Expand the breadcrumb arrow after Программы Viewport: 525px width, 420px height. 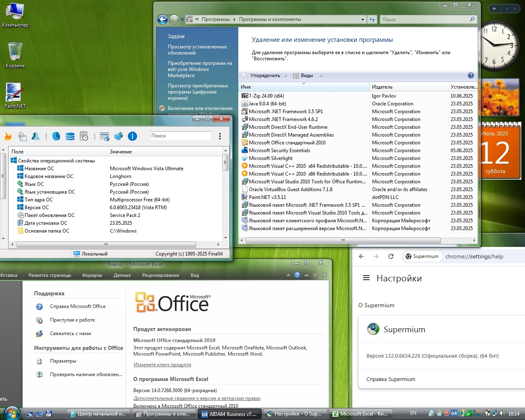(x=235, y=19)
